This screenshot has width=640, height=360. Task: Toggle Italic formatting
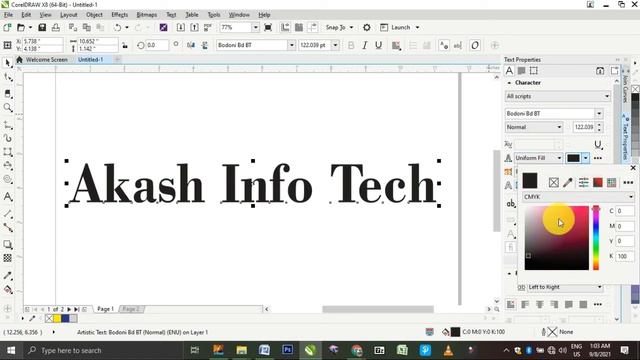click(364, 45)
